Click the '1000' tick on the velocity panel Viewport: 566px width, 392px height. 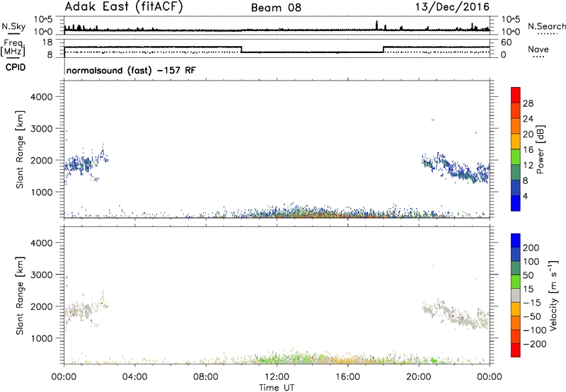[42, 338]
